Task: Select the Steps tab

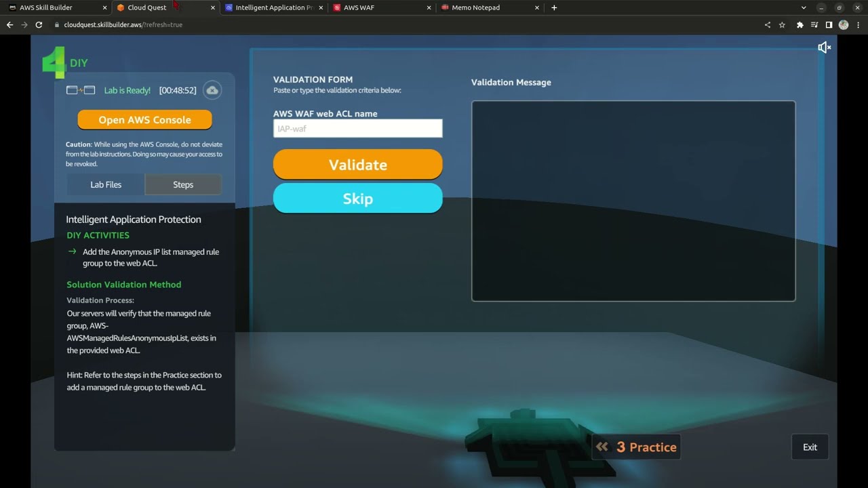Action: (x=183, y=184)
